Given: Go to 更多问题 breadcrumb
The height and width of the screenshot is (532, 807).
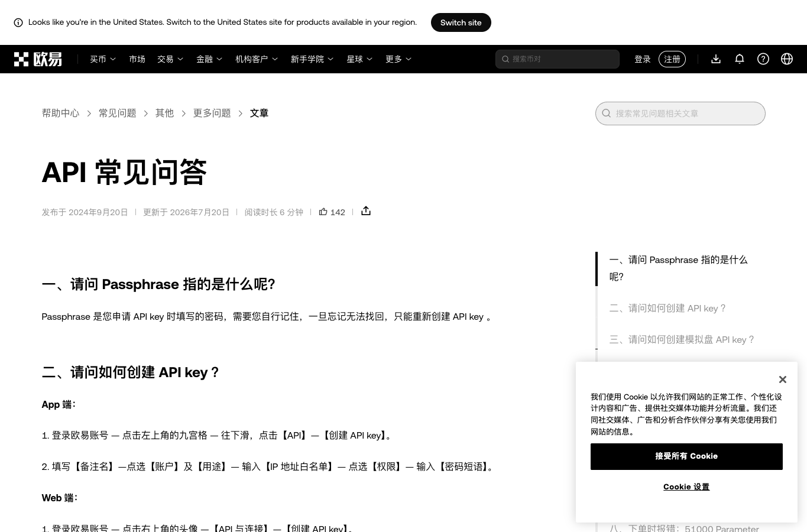Looking at the screenshot, I should [212, 113].
